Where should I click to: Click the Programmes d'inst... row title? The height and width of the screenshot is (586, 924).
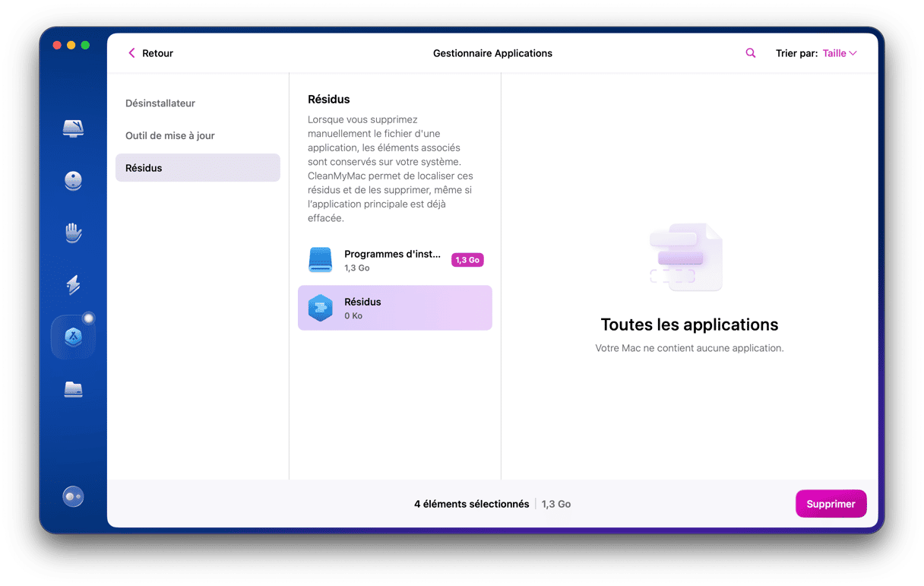click(392, 254)
